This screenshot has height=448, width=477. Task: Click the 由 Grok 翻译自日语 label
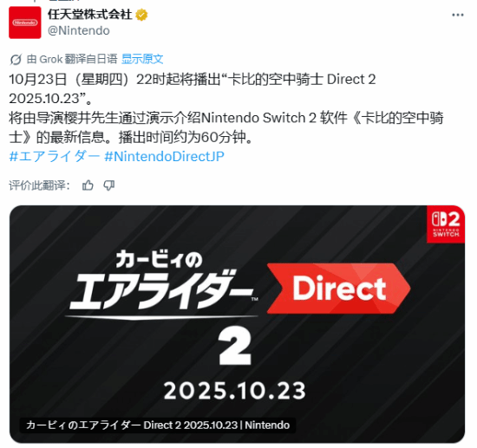[x=72, y=59]
